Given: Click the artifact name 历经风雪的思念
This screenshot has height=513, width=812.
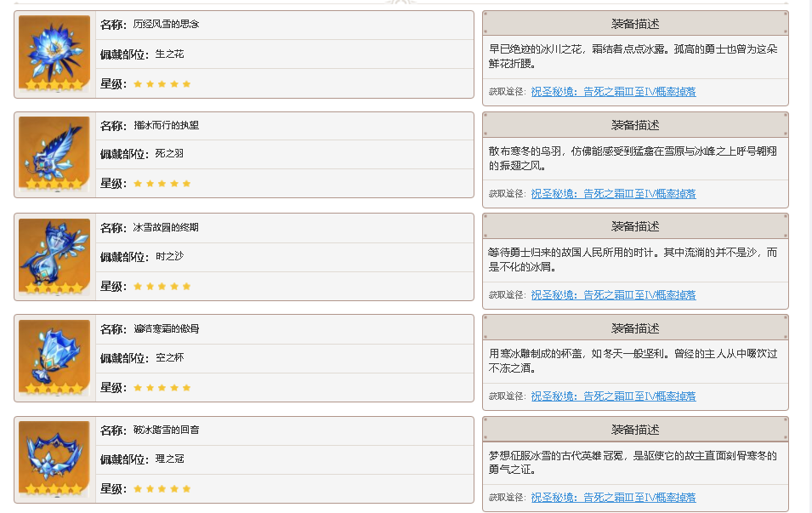Looking at the screenshot, I should tap(167, 24).
